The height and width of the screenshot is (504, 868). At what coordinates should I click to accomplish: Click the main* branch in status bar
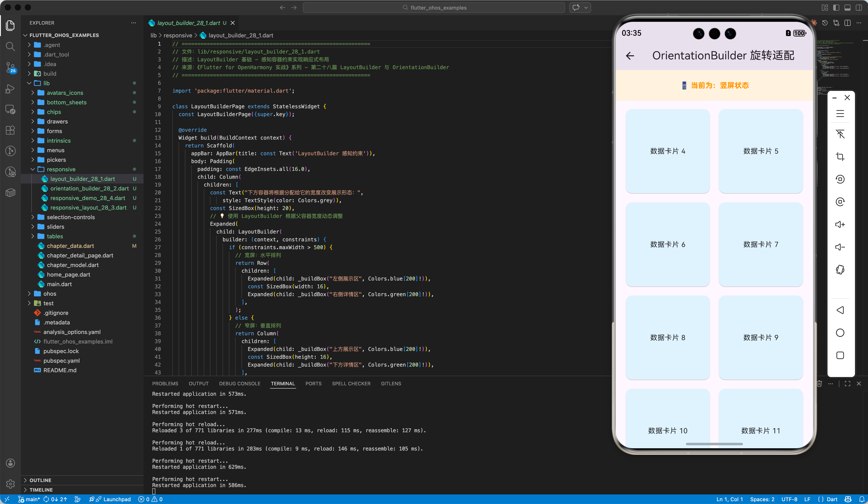coord(29,499)
